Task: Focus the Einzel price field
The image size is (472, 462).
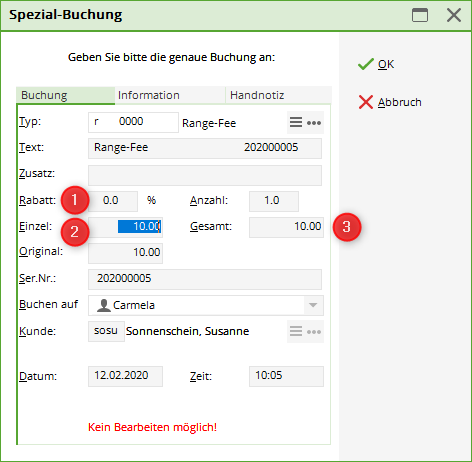Action: 125,227
